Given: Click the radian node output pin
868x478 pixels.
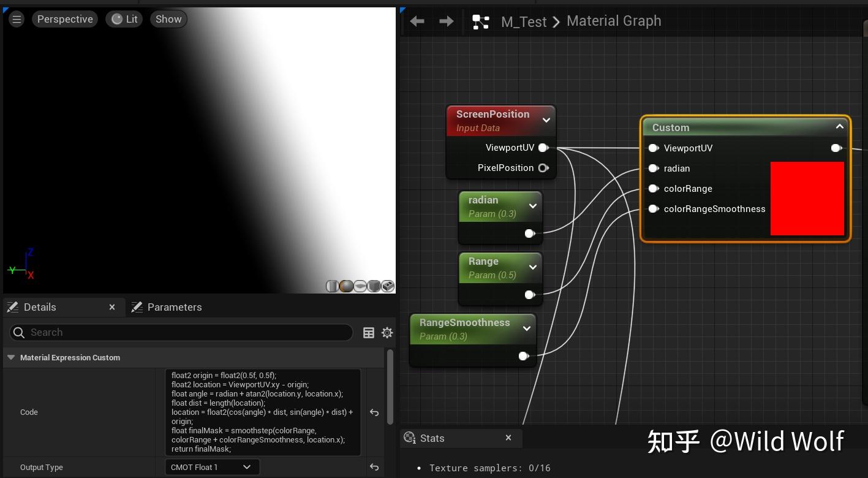Looking at the screenshot, I should click(530, 233).
